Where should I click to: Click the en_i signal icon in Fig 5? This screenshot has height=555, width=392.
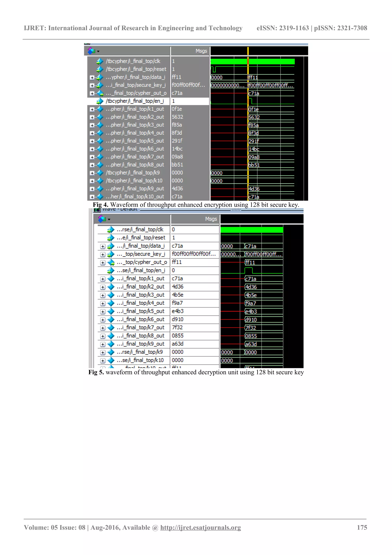pos(111,271)
